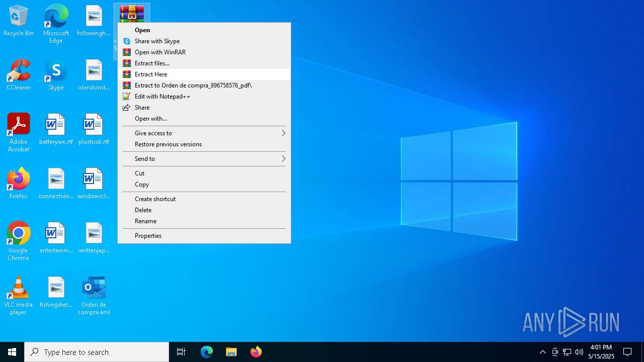Expand the Give access to submenu
Viewport: 644px width, 362px height.
point(204,133)
